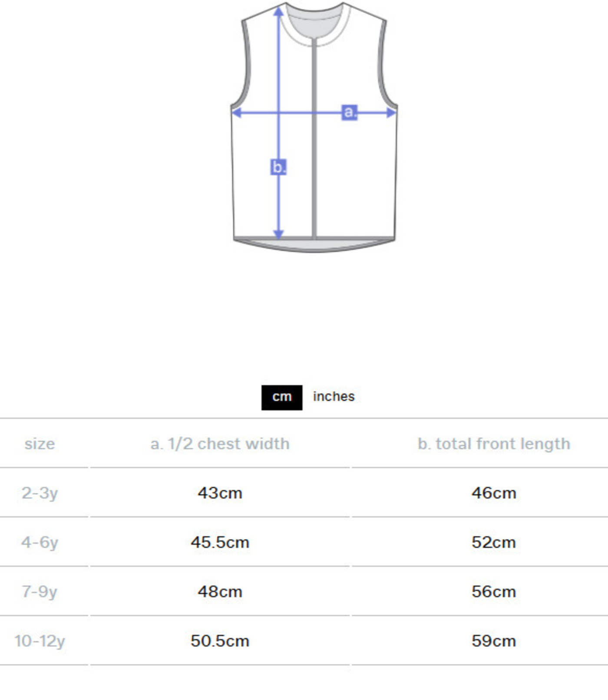This screenshot has width=608, height=700.
Task: Click the 59cm front length value
Action: tap(494, 641)
